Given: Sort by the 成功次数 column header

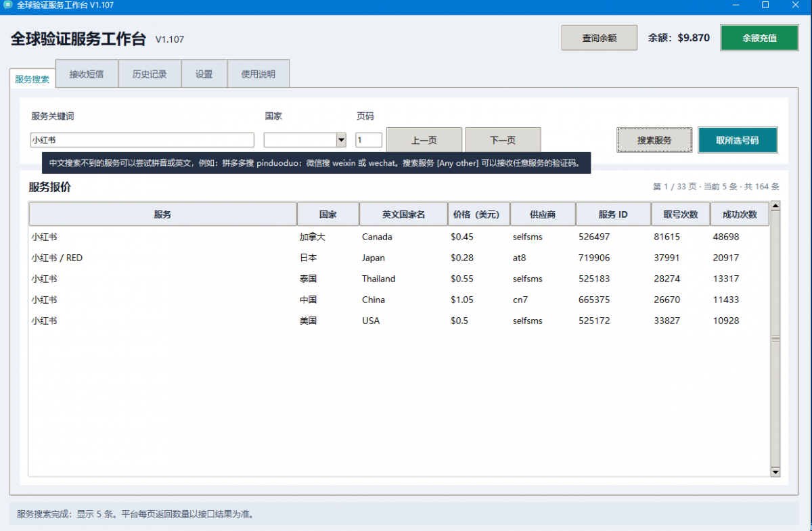Looking at the screenshot, I should pos(740,214).
